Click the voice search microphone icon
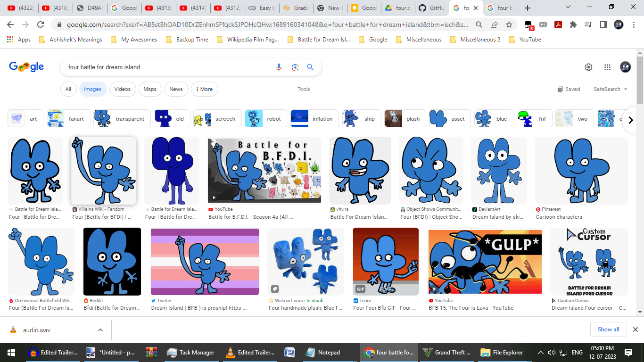 pos(279,67)
